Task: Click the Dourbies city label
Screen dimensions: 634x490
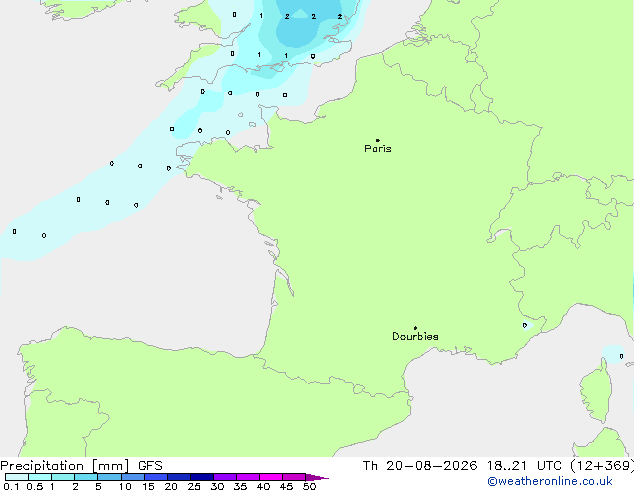Action: (415, 336)
